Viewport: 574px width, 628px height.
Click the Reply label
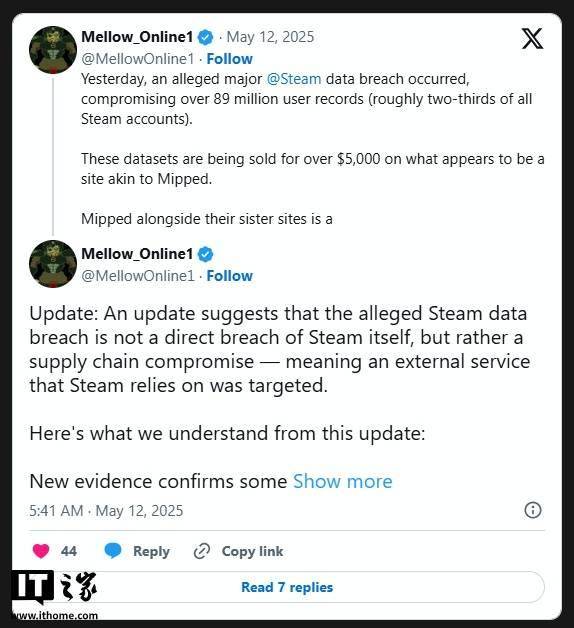(151, 551)
